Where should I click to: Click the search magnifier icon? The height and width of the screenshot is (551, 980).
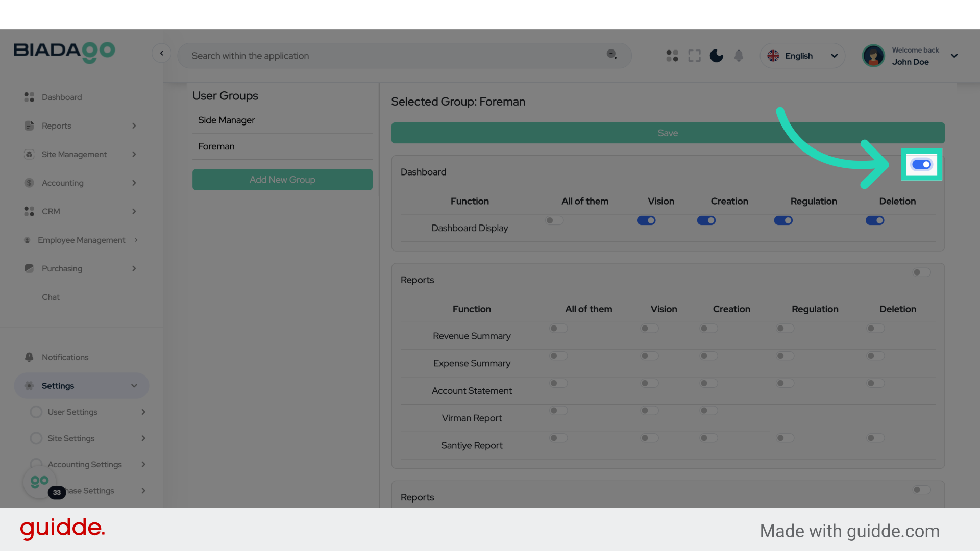click(x=611, y=54)
